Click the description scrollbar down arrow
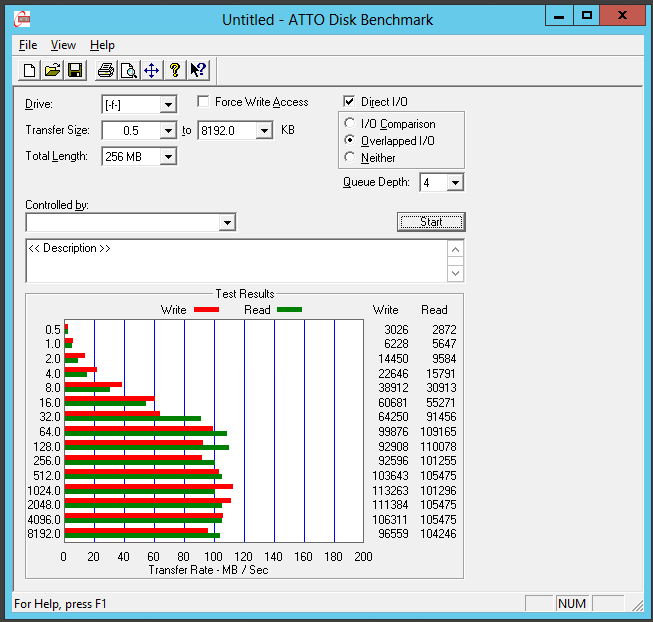 click(x=456, y=274)
